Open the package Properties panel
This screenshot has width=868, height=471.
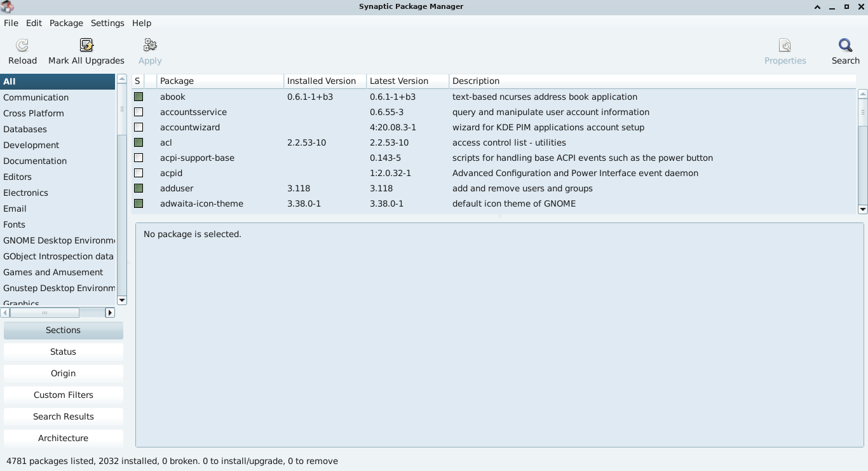(x=785, y=51)
